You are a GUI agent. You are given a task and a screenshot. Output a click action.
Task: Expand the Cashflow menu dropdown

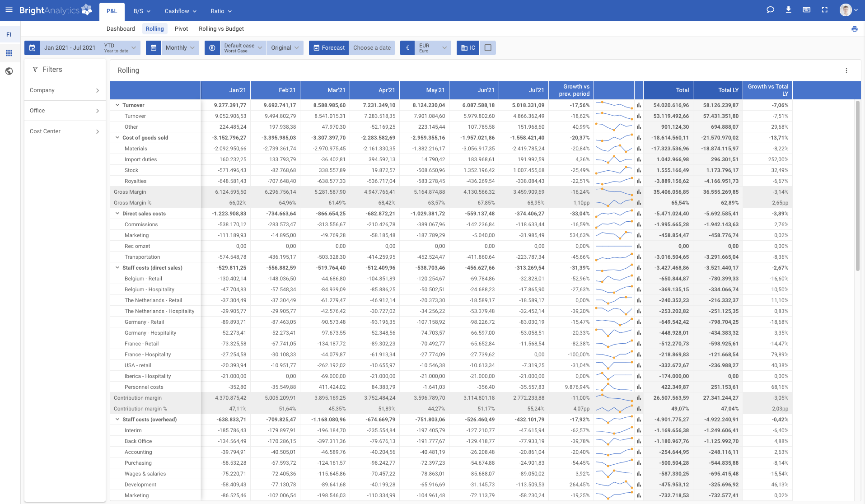[x=180, y=11]
